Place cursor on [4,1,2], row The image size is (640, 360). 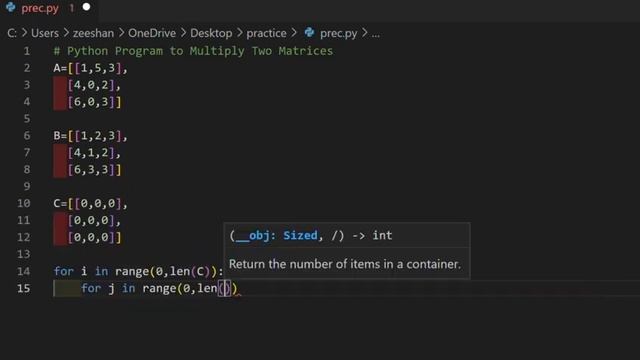tap(94, 153)
